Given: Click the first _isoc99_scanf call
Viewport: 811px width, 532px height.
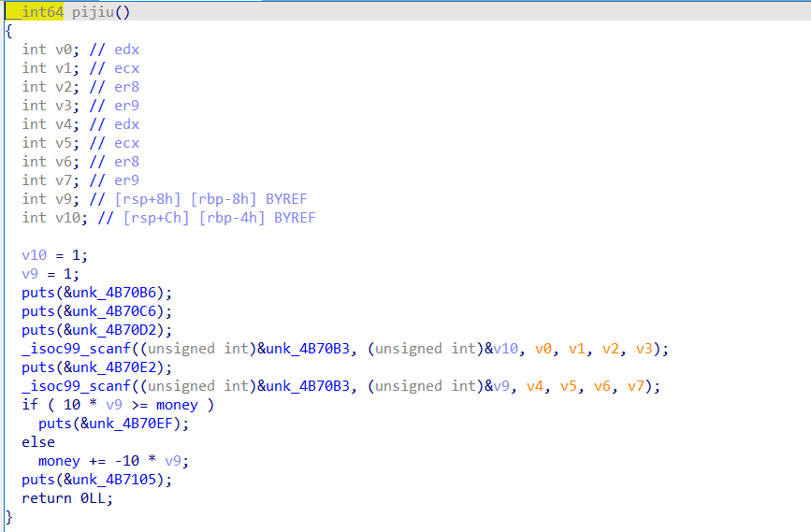Looking at the screenshot, I should coord(76,349).
